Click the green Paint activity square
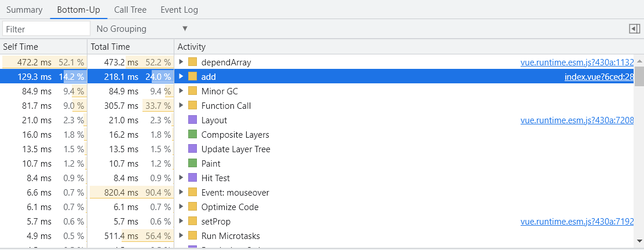 [x=193, y=164]
